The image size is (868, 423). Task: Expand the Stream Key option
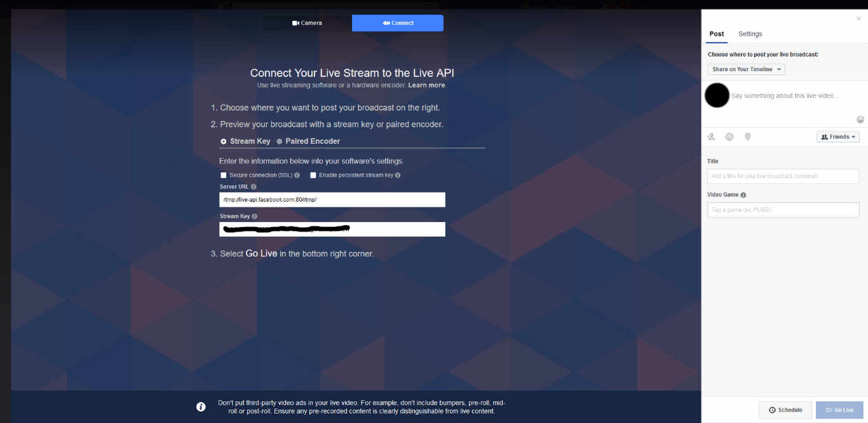pyautogui.click(x=223, y=141)
